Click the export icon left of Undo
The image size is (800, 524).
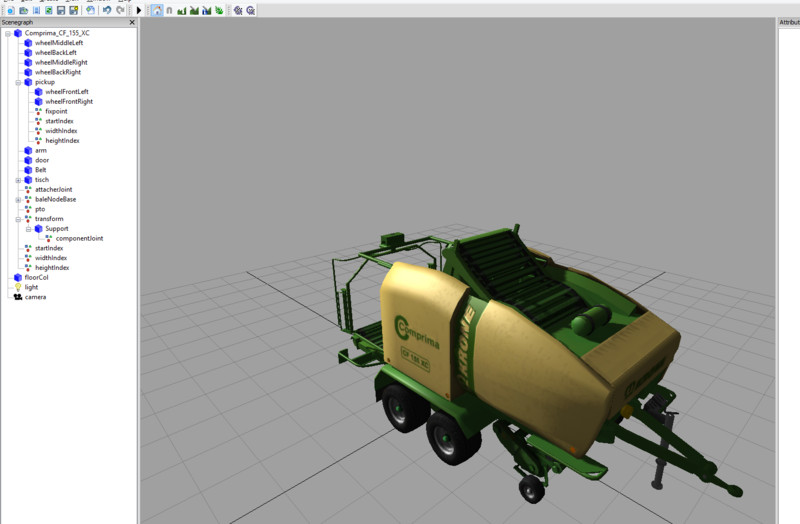(90, 10)
